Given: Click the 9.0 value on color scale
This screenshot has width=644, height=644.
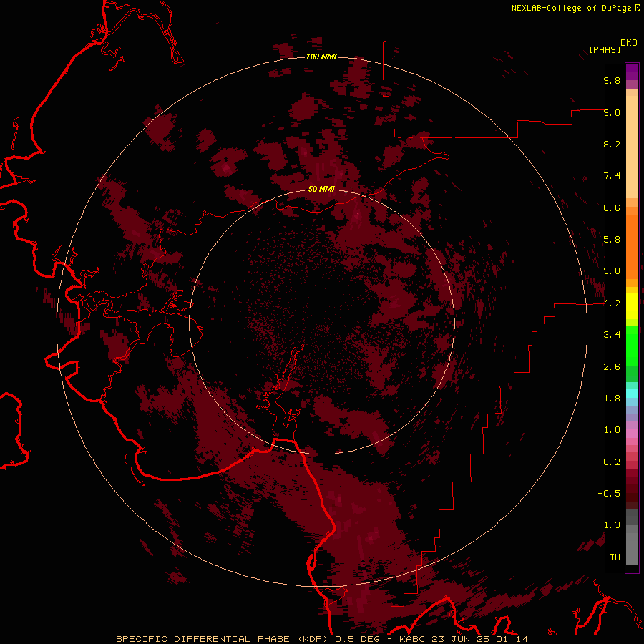Looking at the screenshot, I should click(612, 112).
